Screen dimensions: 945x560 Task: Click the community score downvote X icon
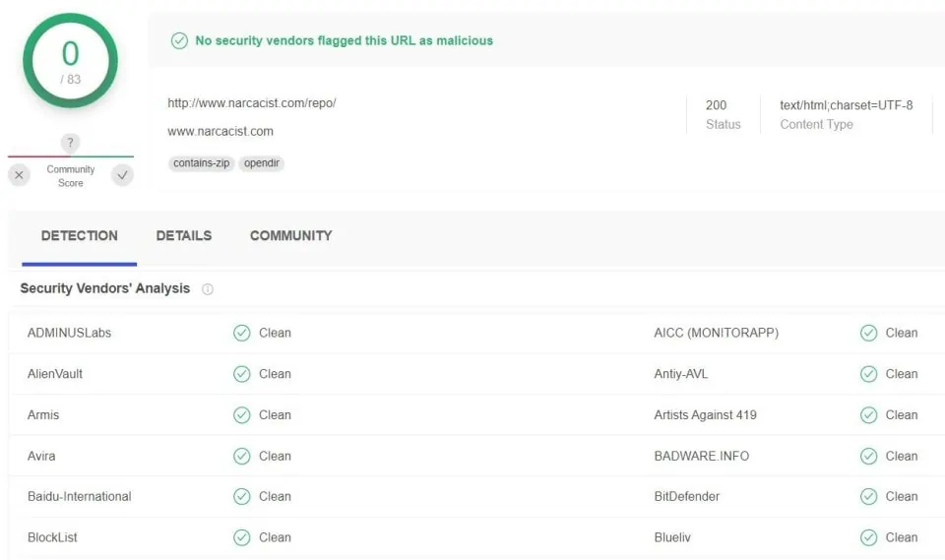[x=20, y=175]
